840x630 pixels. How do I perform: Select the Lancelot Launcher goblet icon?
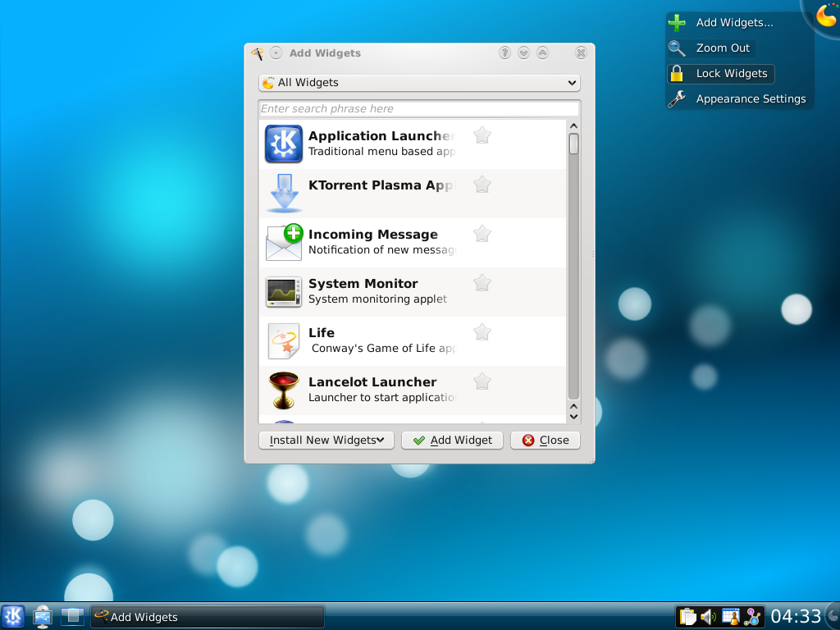[x=284, y=390]
